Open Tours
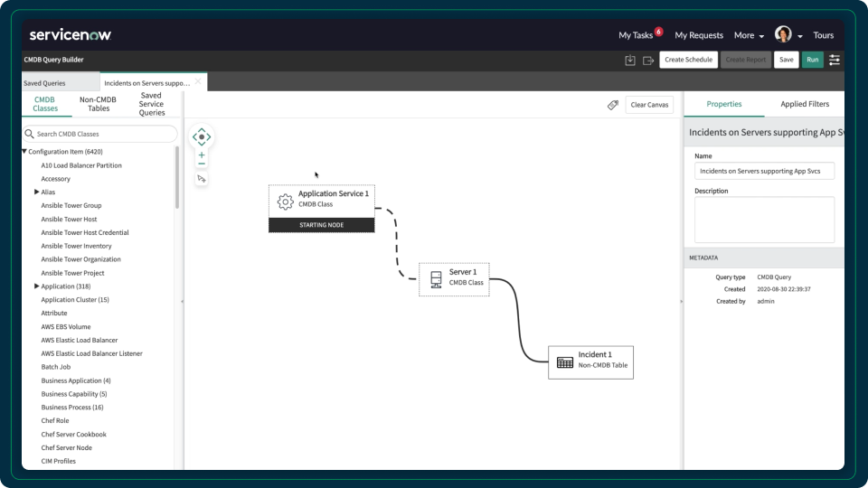 (x=823, y=35)
